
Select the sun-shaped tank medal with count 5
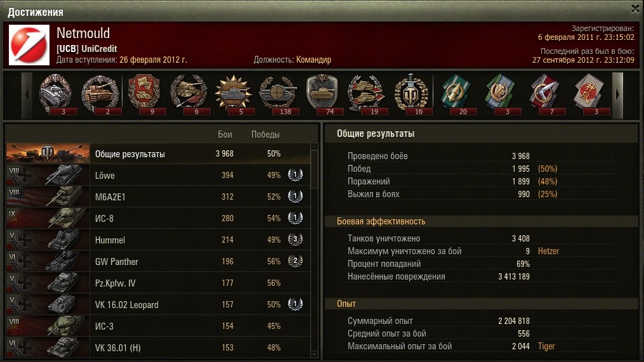click(x=233, y=94)
